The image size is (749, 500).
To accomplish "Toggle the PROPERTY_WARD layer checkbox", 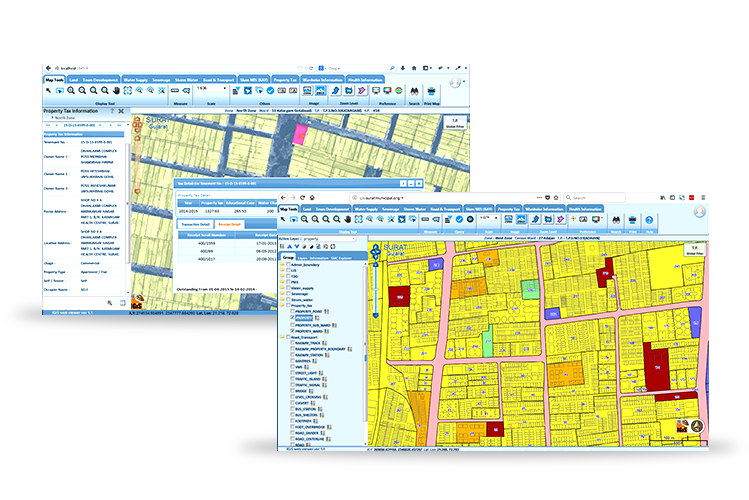I will coord(292,330).
